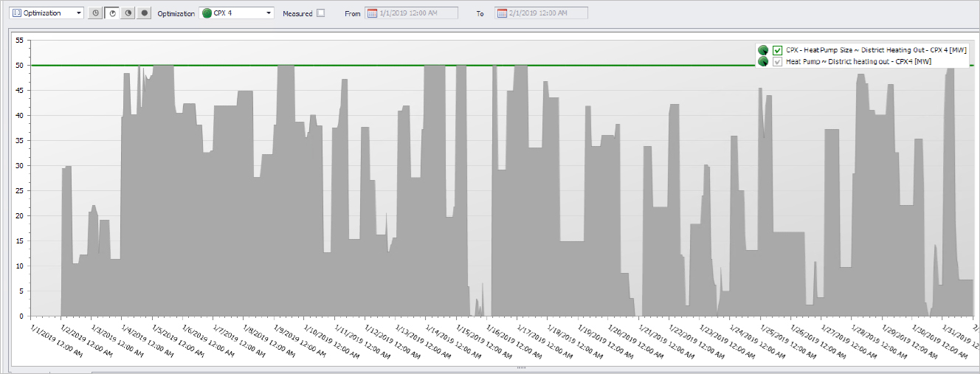Screen dimensions: 980x374
Task: Click y-axis label 55
Action: coord(19,40)
